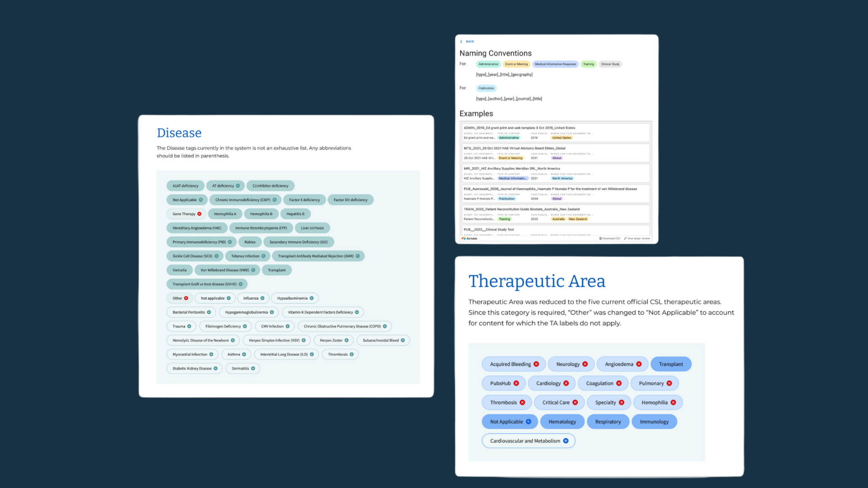Image resolution: width=868 pixels, height=488 pixels.
Task: Expand naming convention example for ADMN_2019 entry
Action: (555, 132)
